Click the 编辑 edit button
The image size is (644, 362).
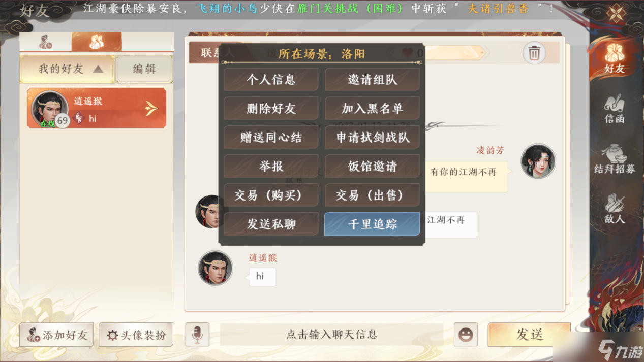click(144, 69)
